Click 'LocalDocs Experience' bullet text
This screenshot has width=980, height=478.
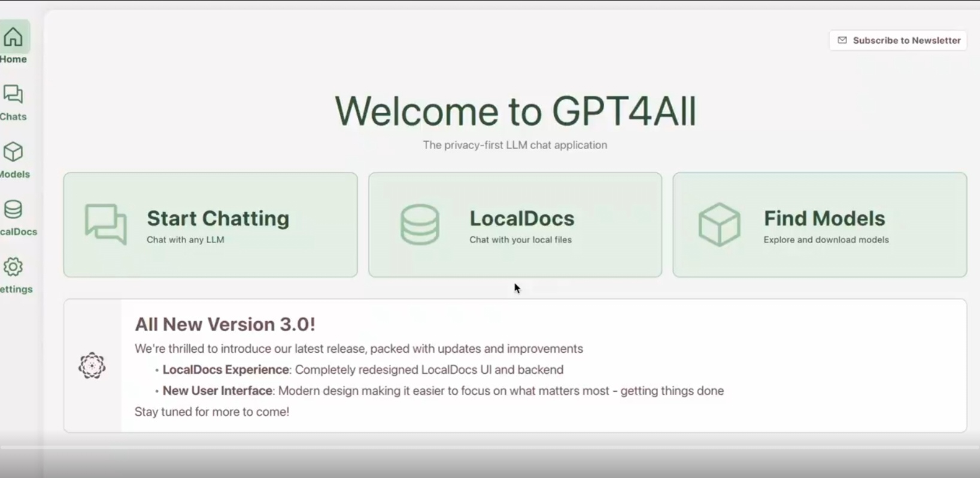pos(226,370)
